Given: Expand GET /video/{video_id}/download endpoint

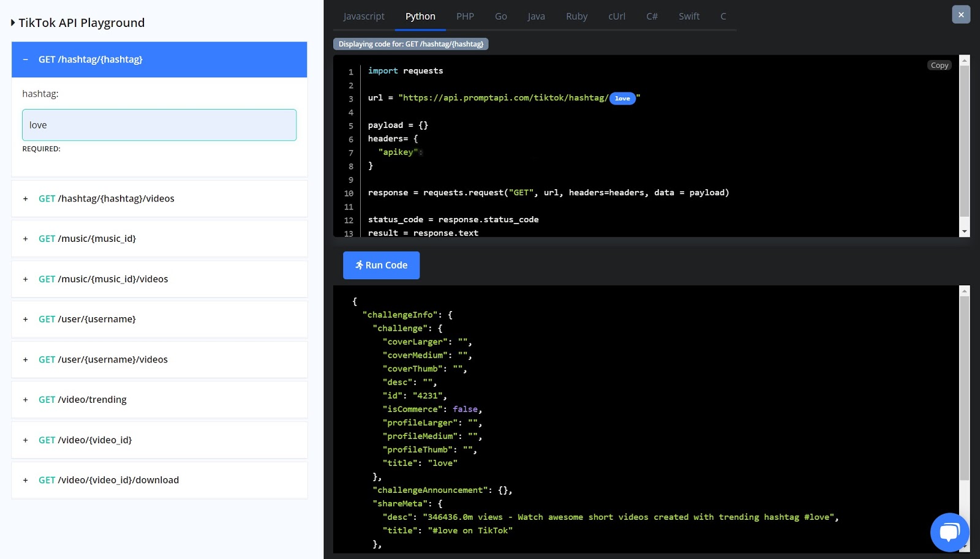Looking at the screenshot, I should tap(159, 480).
